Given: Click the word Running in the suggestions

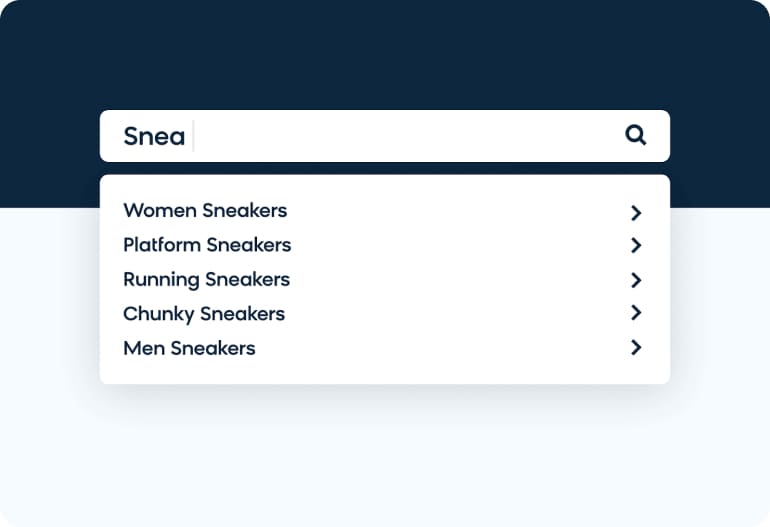Looking at the screenshot, I should [162, 280].
